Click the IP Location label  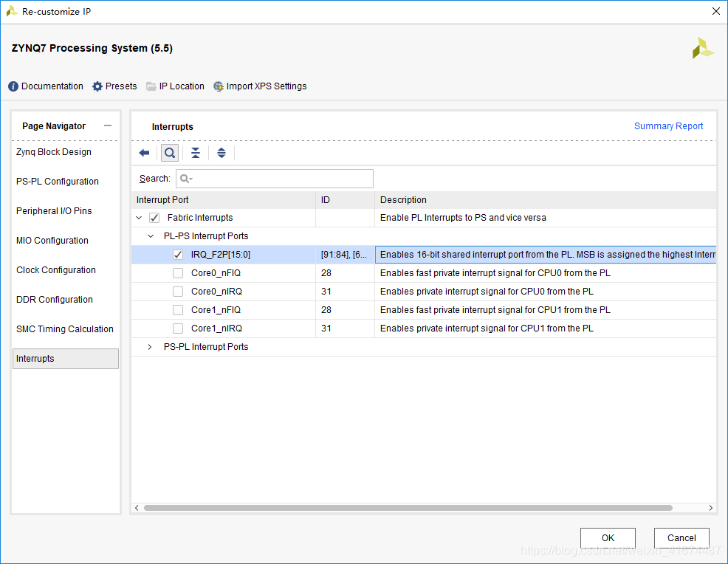[182, 86]
